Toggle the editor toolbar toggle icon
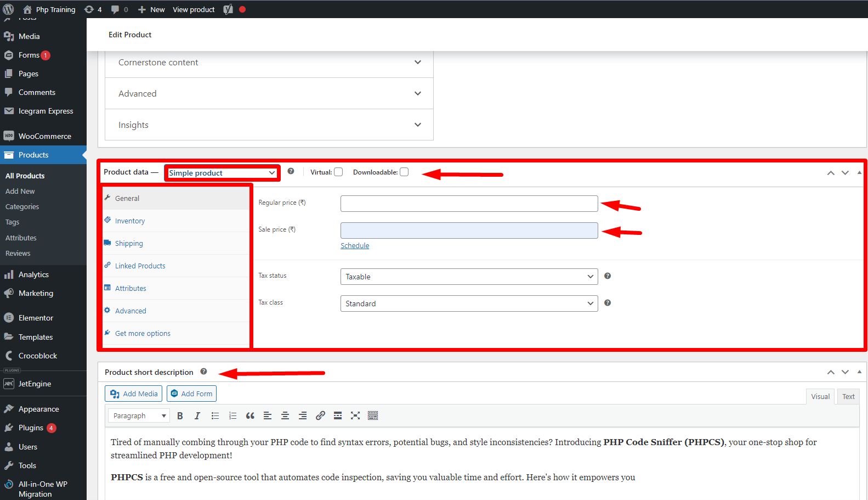 pyautogui.click(x=373, y=416)
